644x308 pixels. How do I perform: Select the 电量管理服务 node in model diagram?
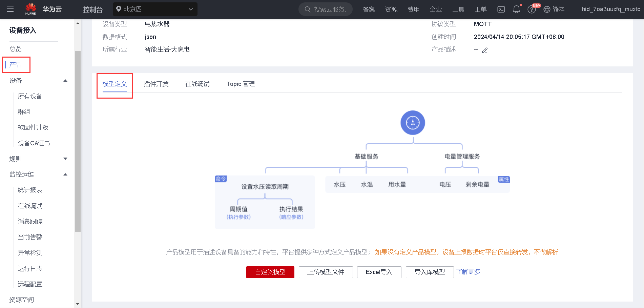[462, 157]
